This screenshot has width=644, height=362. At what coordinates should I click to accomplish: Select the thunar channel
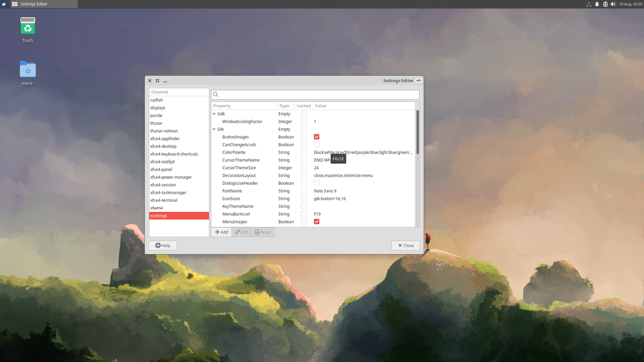(x=179, y=123)
